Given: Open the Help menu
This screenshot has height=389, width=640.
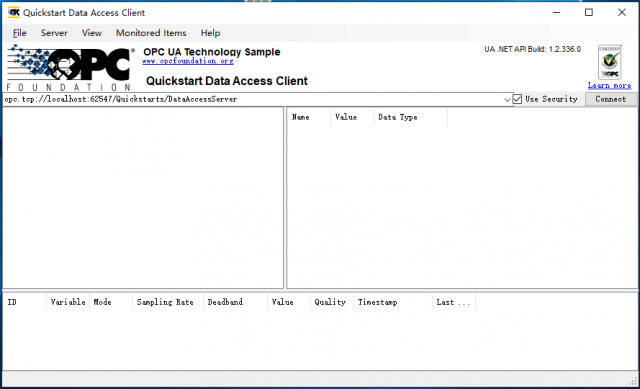Looking at the screenshot, I should 210,33.
